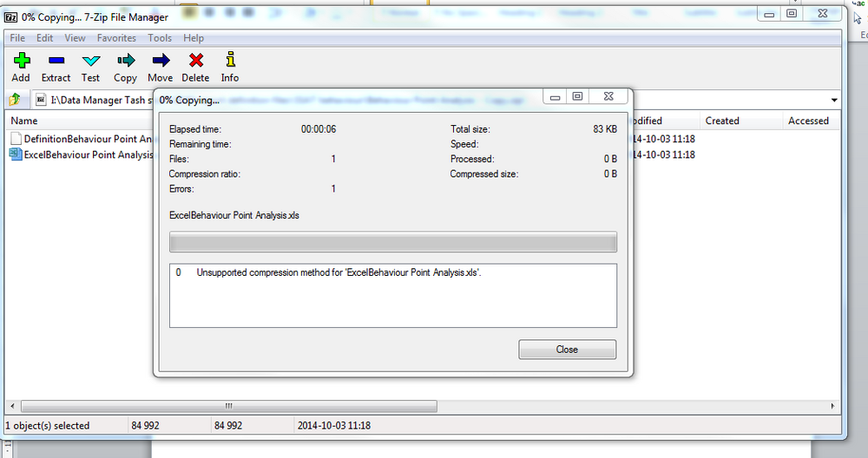Viewport: 868px width, 458px height.
Task: Click the Move toolbar icon
Action: point(161,61)
